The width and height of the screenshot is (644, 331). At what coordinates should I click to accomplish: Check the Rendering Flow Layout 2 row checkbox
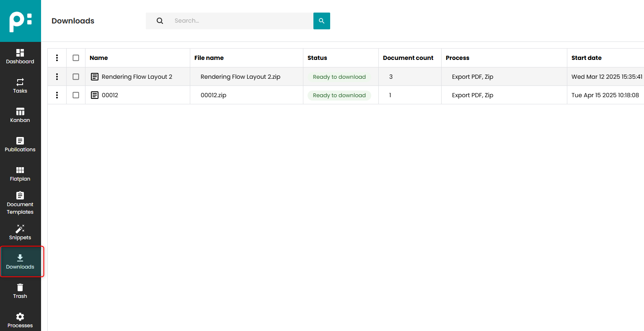[76, 77]
